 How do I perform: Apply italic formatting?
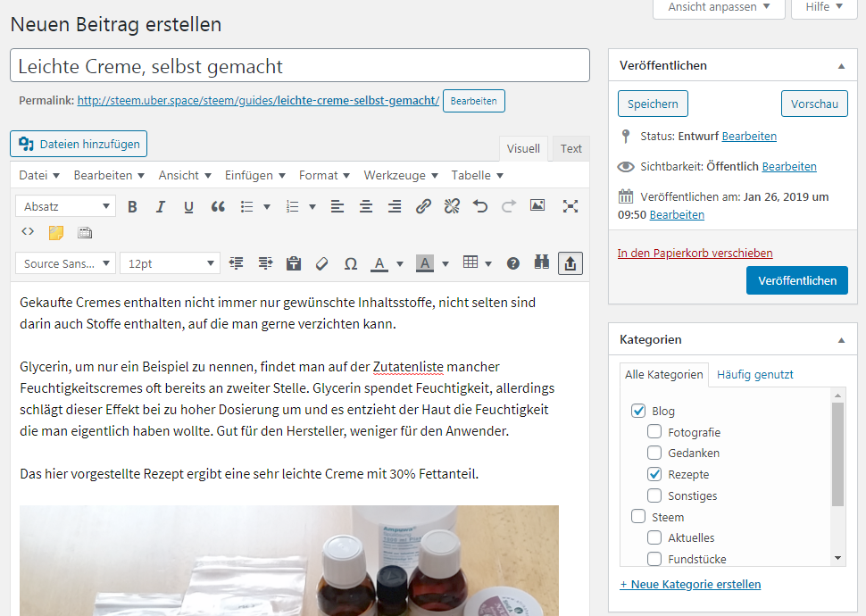(x=161, y=206)
